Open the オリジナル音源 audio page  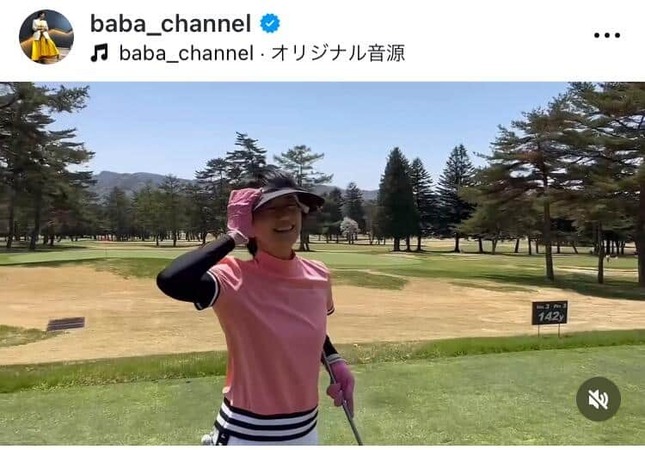click(x=338, y=53)
